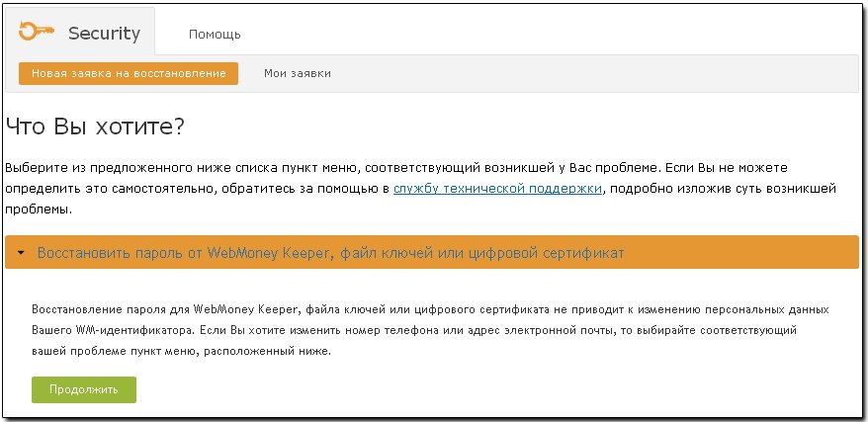Click the orange key Security logo icon
The height and width of the screenshot is (422, 868).
[37, 31]
